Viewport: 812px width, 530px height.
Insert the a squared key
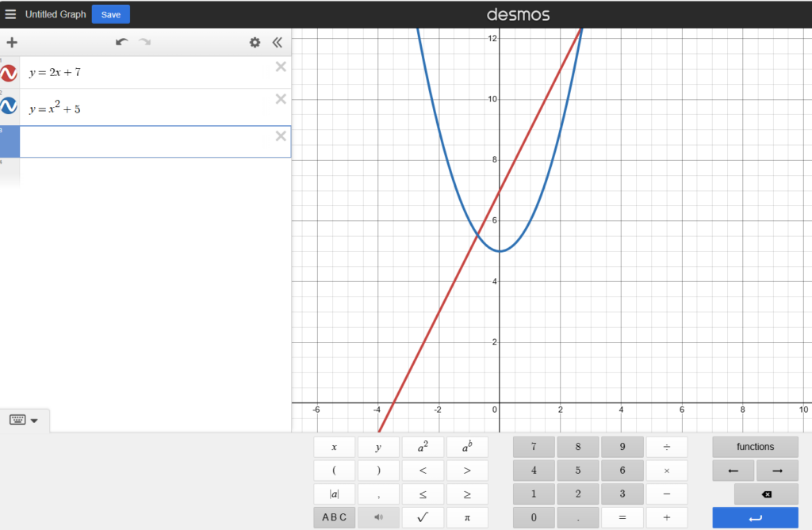point(423,447)
